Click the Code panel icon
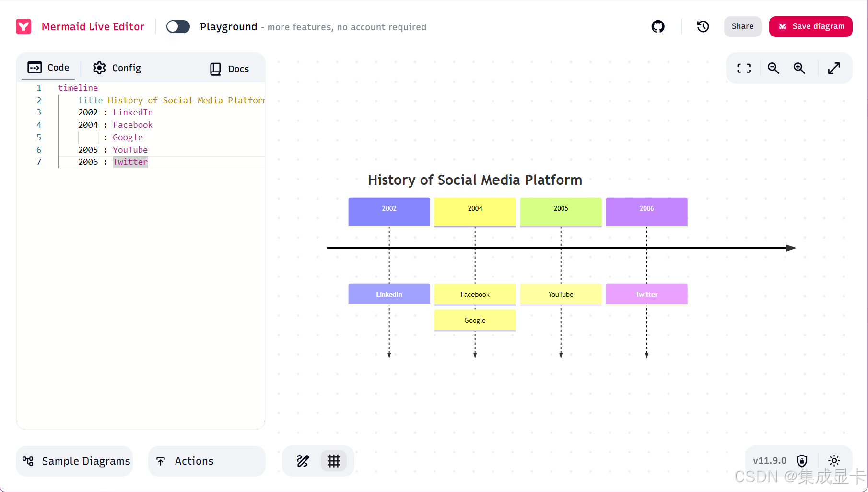868x492 pixels. point(35,67)
